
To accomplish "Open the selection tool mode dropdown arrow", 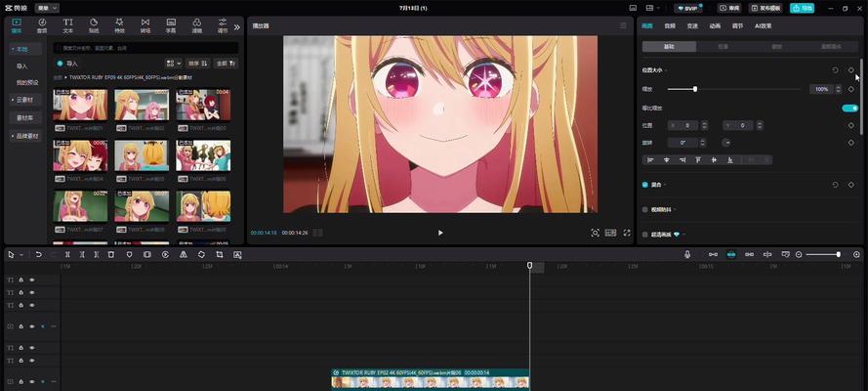I will coord(21,255).
